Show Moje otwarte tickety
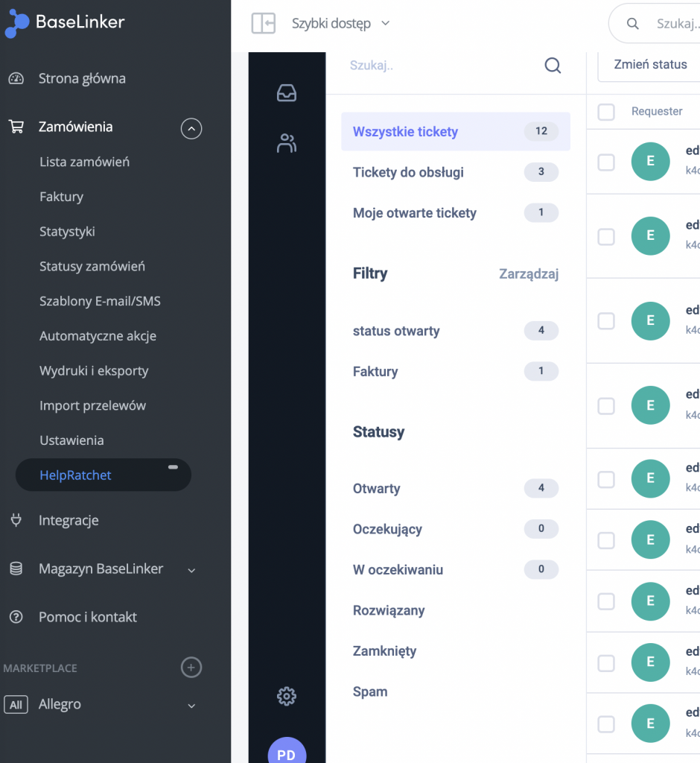 (x=456, y=212)
